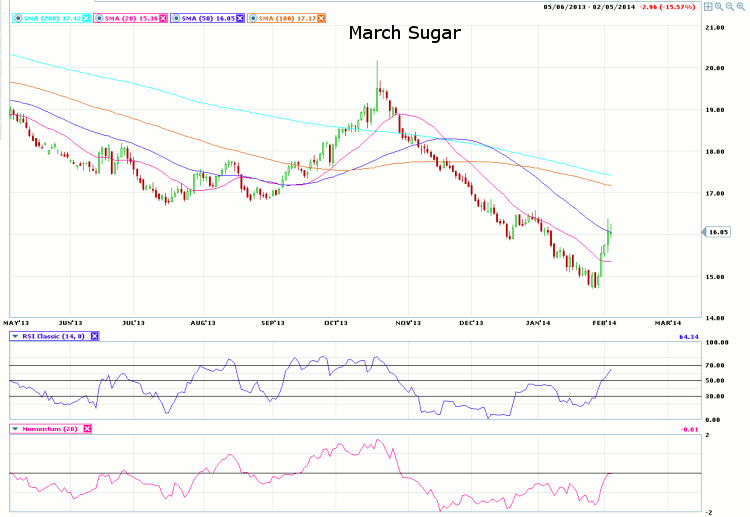
Task: Click the SMA (50) 16.05 label
Action: (207, 18)
